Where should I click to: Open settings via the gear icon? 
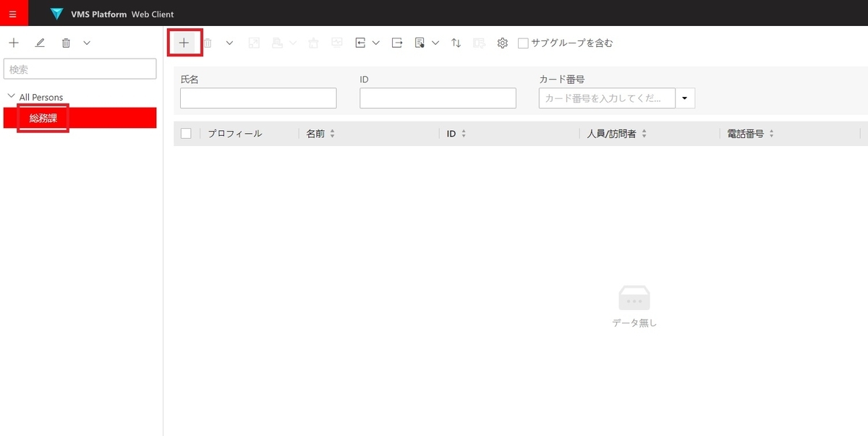[502, 43]
